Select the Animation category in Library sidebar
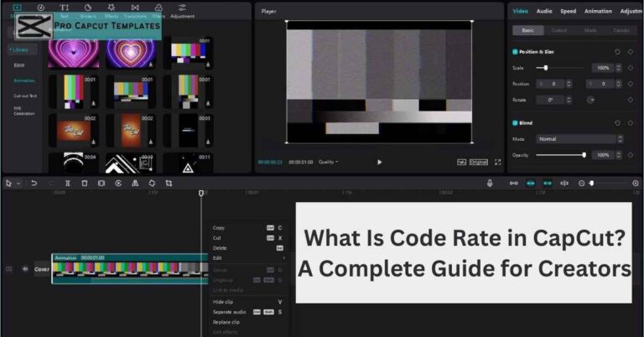The width and height of the screenshot is (644, 337). point(24,80)
